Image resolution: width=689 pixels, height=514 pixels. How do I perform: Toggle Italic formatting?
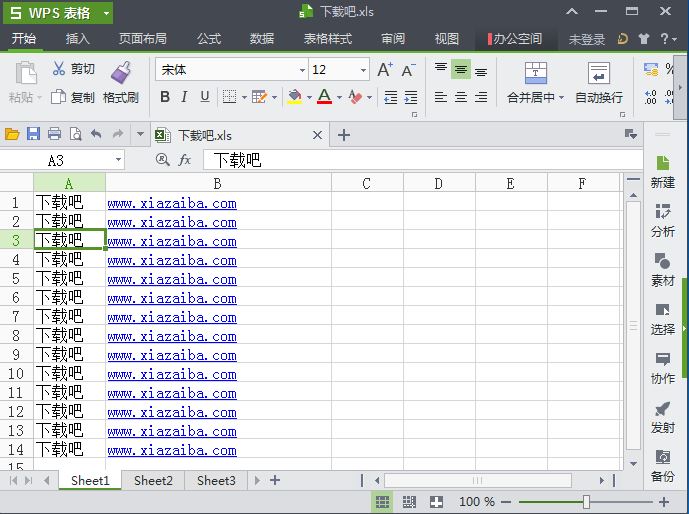pos(185,97)
